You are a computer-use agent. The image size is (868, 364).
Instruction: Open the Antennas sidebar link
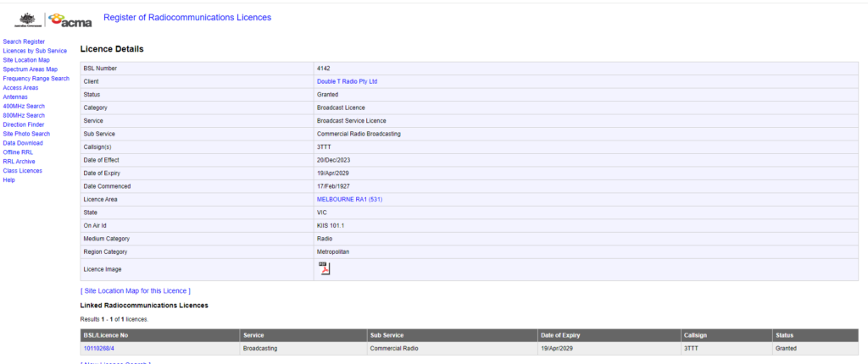(15, 97)
